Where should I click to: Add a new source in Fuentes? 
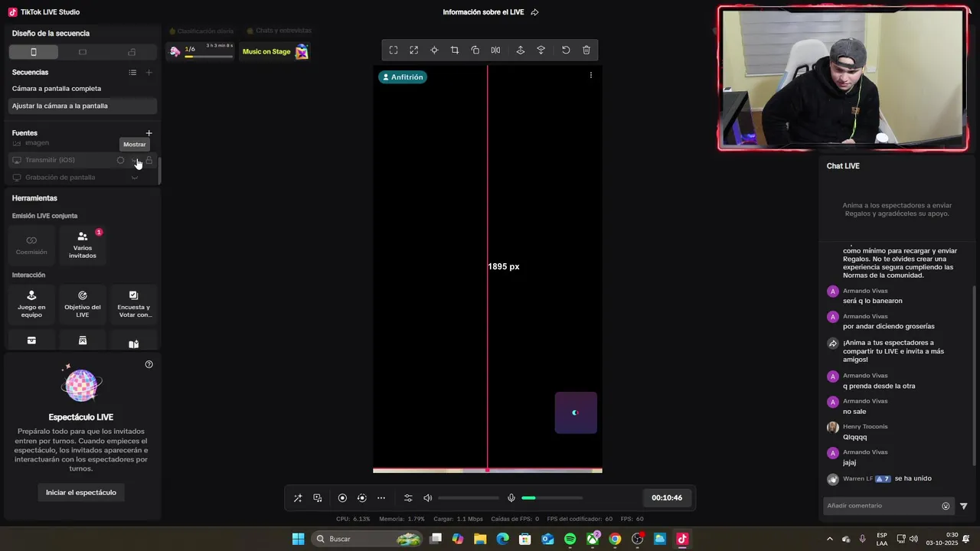click(x=149, y=133)
